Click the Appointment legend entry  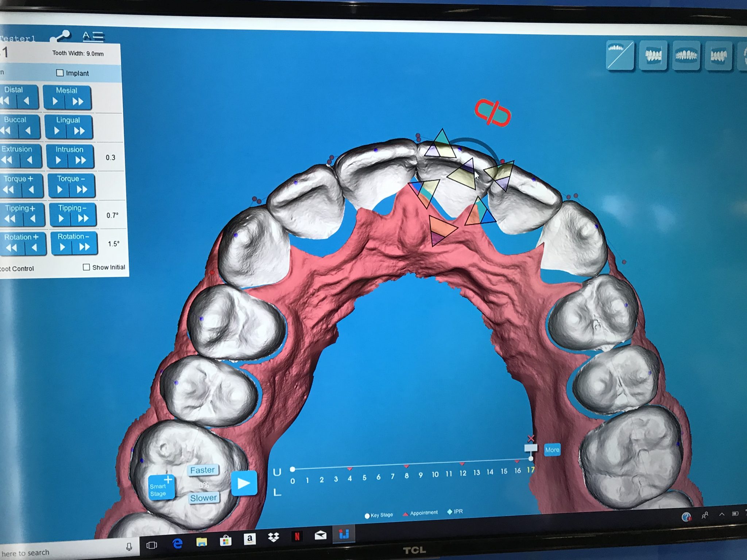click(x=420, y=513)
